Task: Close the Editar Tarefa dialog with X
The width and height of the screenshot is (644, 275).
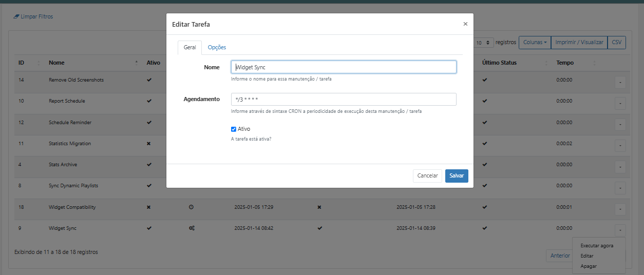Action: (465, 24)
